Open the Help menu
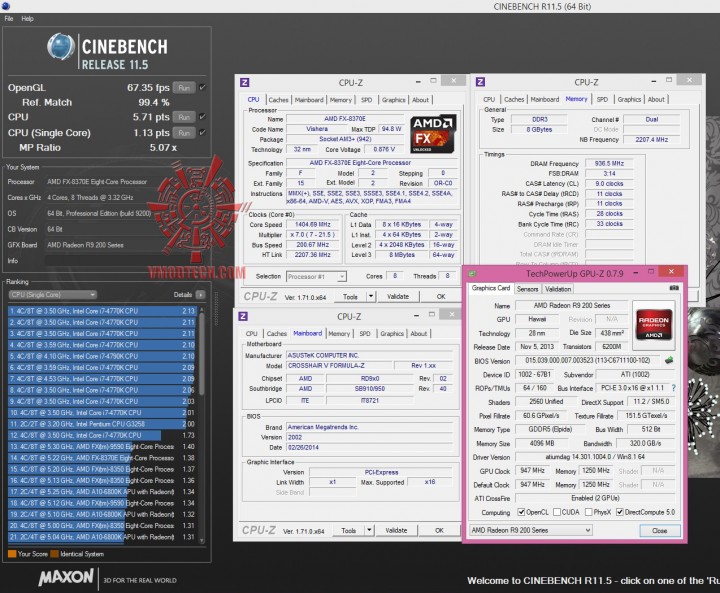 (27, 18)
